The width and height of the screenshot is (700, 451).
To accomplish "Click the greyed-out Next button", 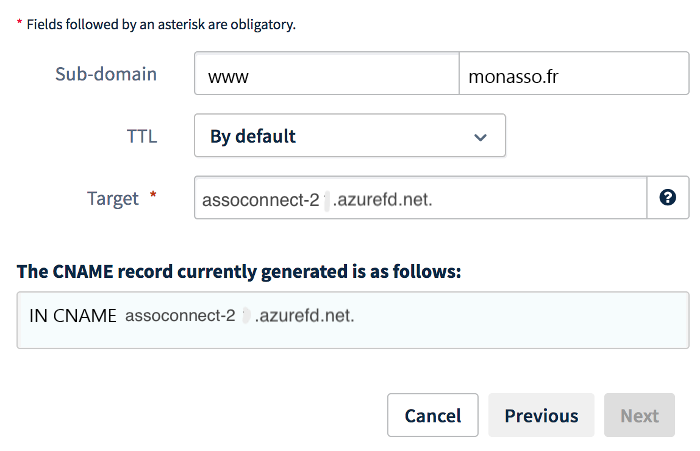I will (x=639, y=415).
